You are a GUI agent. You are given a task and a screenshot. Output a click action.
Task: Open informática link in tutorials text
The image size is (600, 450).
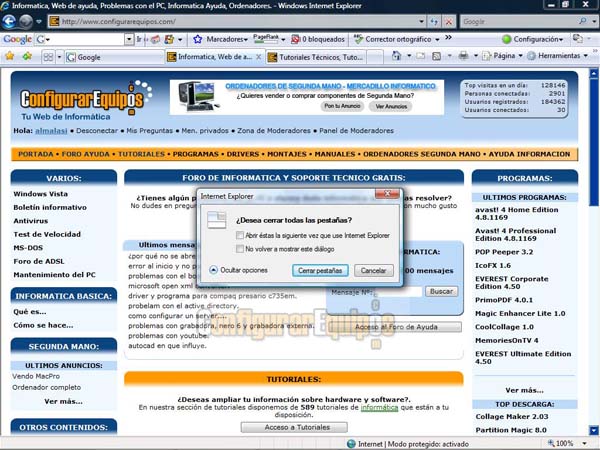[379, 408]
